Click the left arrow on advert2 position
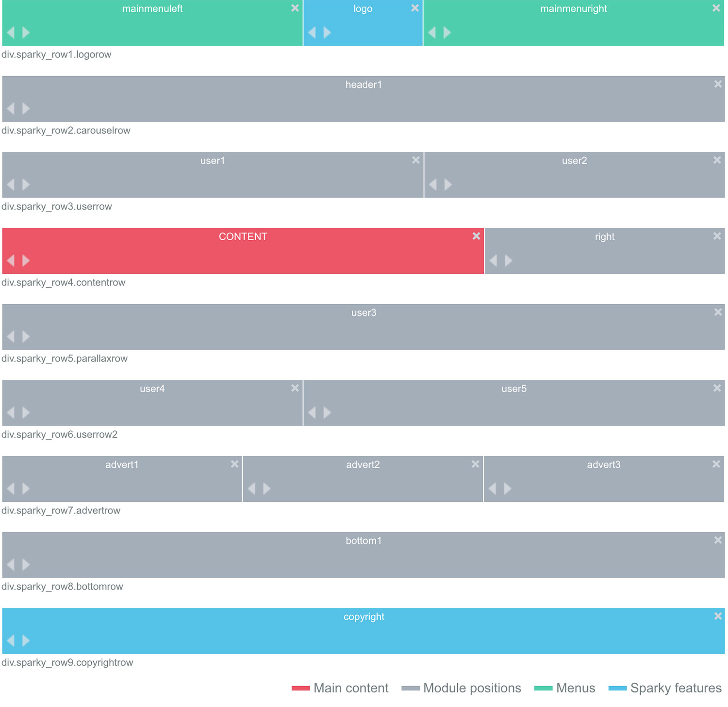 (x=251, y=488)
